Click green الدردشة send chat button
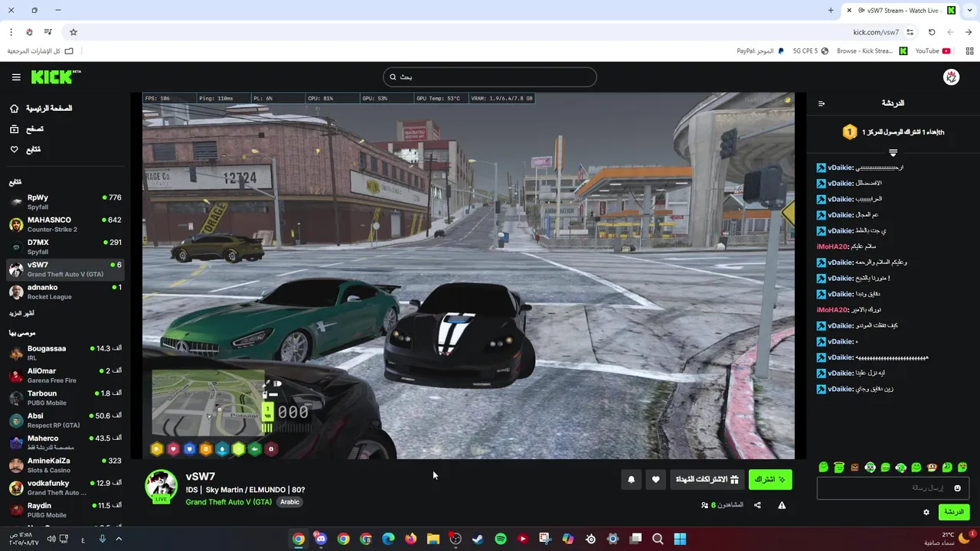Viewport: 980px width, 551px height. coord(953,512)
